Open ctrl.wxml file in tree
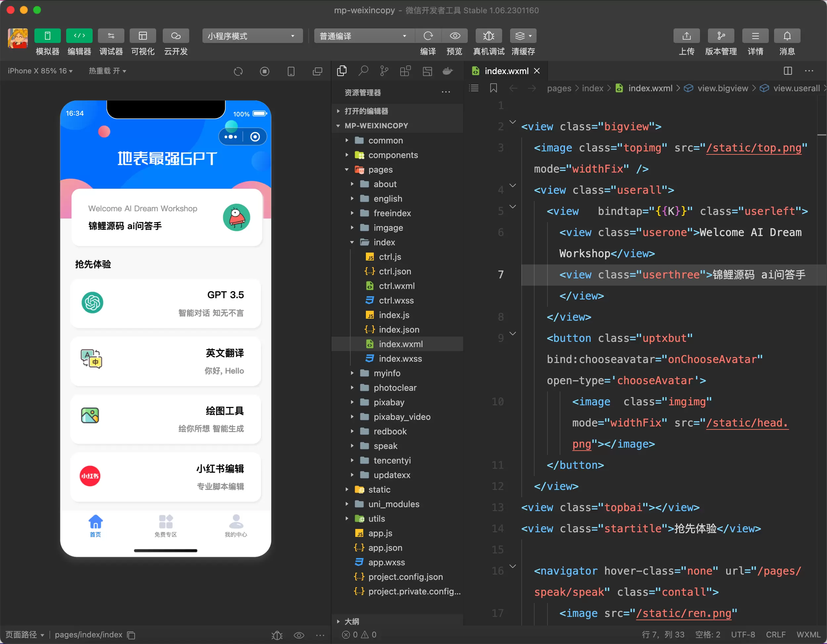This screenshot has width=827, height=644. pos(397,286)
